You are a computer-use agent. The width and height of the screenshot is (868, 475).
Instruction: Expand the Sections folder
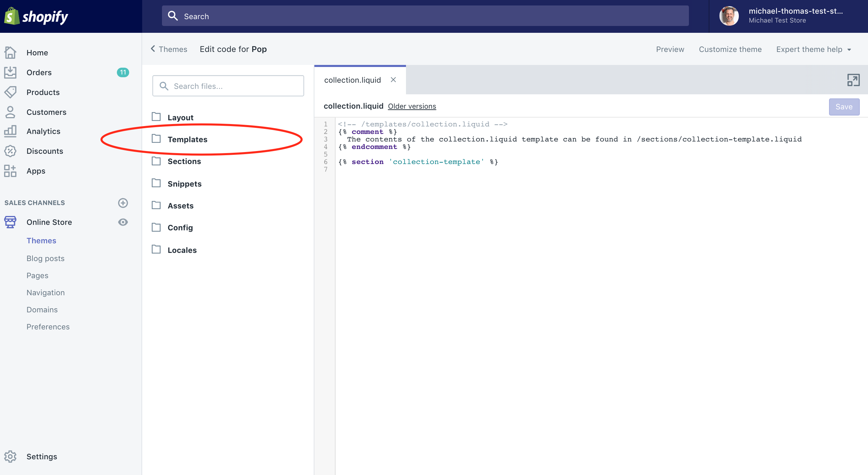click(x=184, y=161)
